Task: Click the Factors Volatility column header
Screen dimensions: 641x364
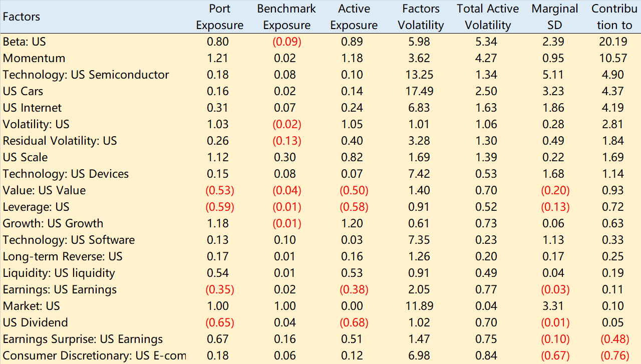Action: 421,17
